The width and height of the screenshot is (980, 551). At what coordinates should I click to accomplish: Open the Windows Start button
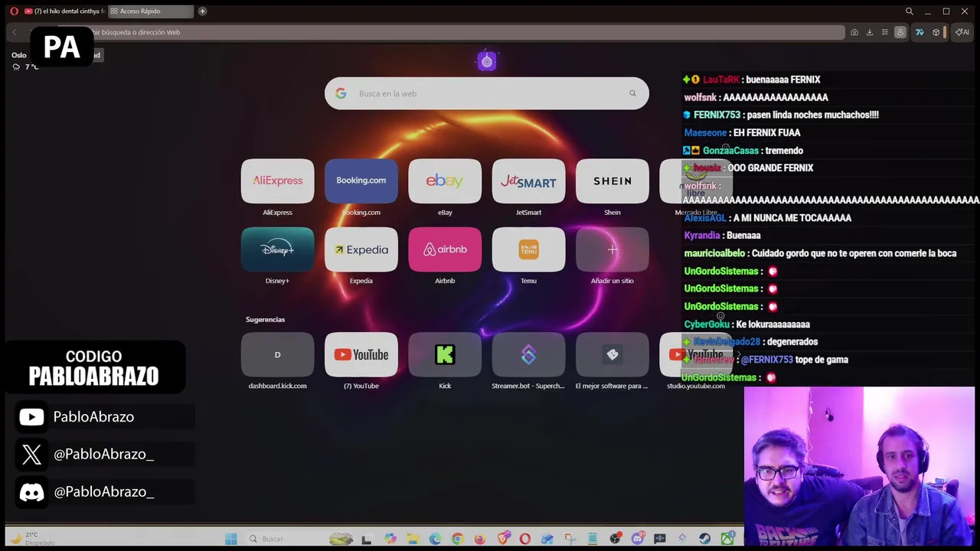pos(231,539)
